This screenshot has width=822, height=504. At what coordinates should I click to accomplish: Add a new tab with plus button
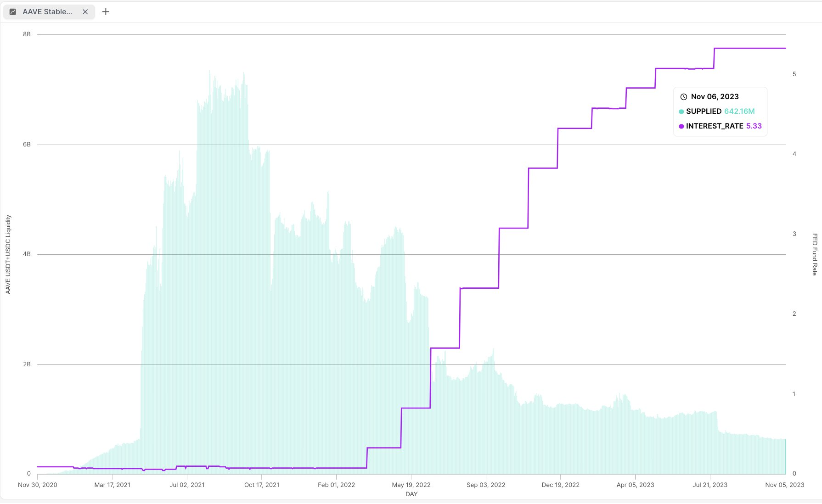click(106, 12)
